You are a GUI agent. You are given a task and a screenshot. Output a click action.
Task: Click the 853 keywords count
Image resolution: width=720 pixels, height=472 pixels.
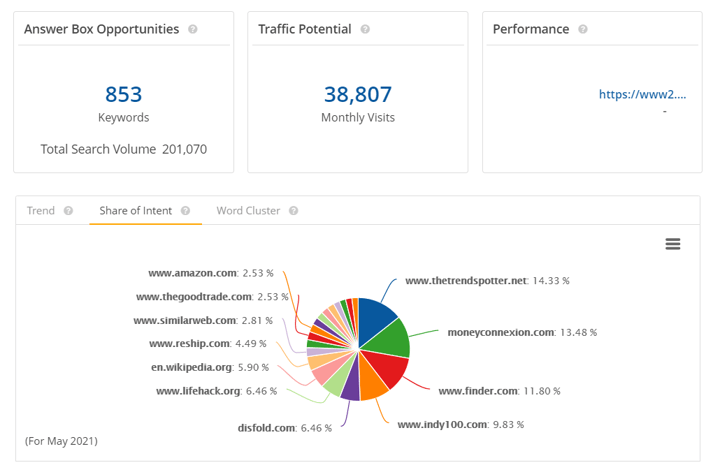pos(124,95)
